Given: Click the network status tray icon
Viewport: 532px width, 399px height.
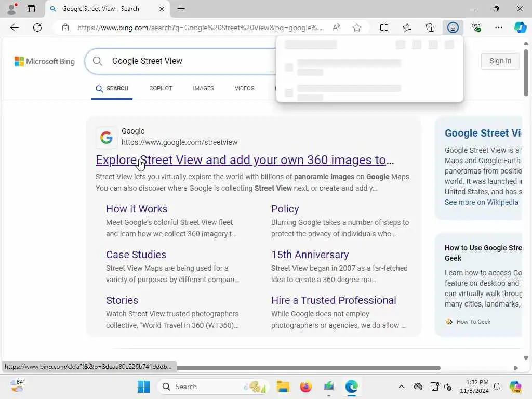Looking at the screenshot, I should (x=434, y=387).
